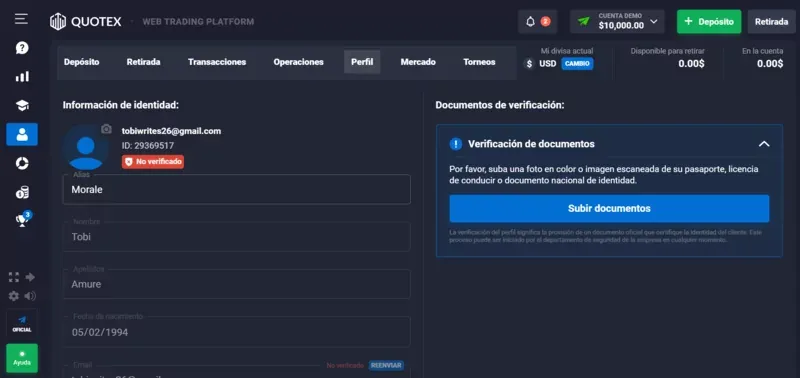Click the red No verificado badge
The height and width of the screenshot is (378, 800).
[x=153, y=162]
